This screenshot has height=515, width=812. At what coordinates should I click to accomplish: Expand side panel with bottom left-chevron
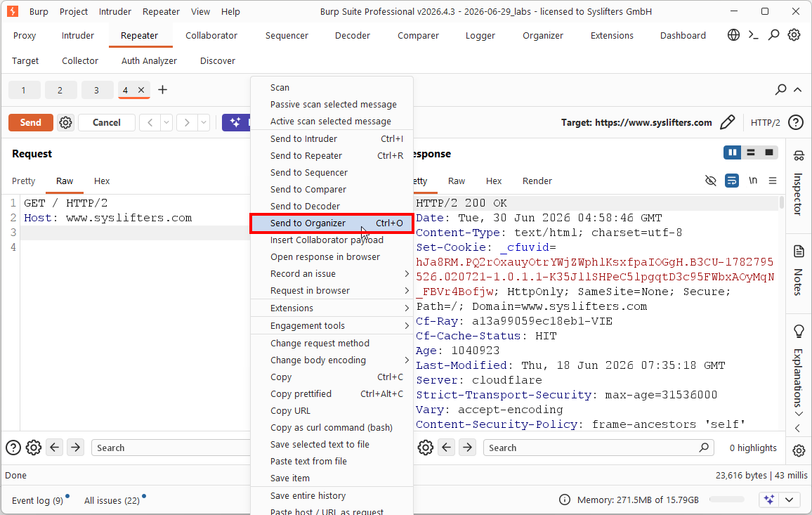797,428
